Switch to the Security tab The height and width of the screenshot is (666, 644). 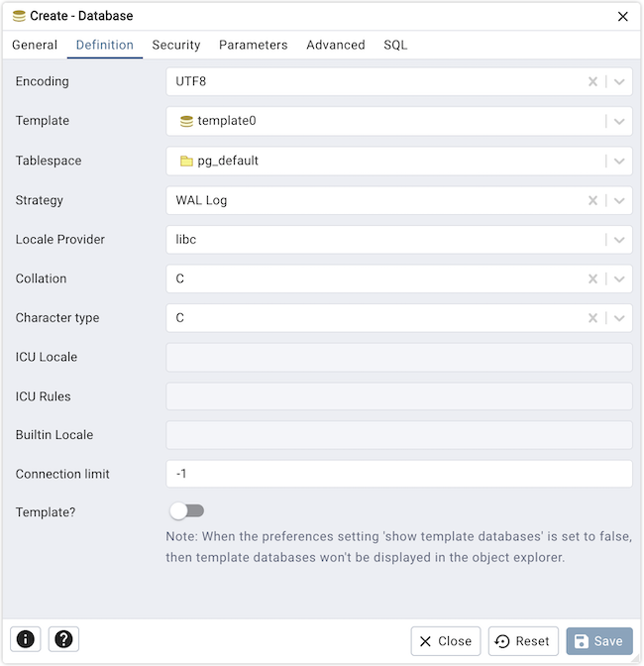coord(176,45)
